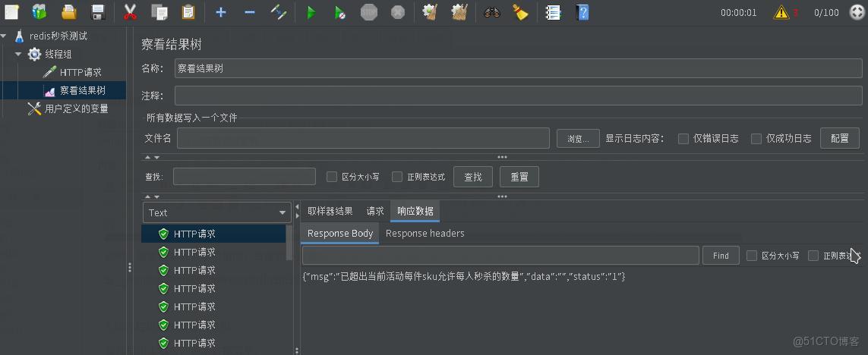868x355 pixels.
Task: Focus the 文件名 filename input field
Action: [x=363, y=138]
